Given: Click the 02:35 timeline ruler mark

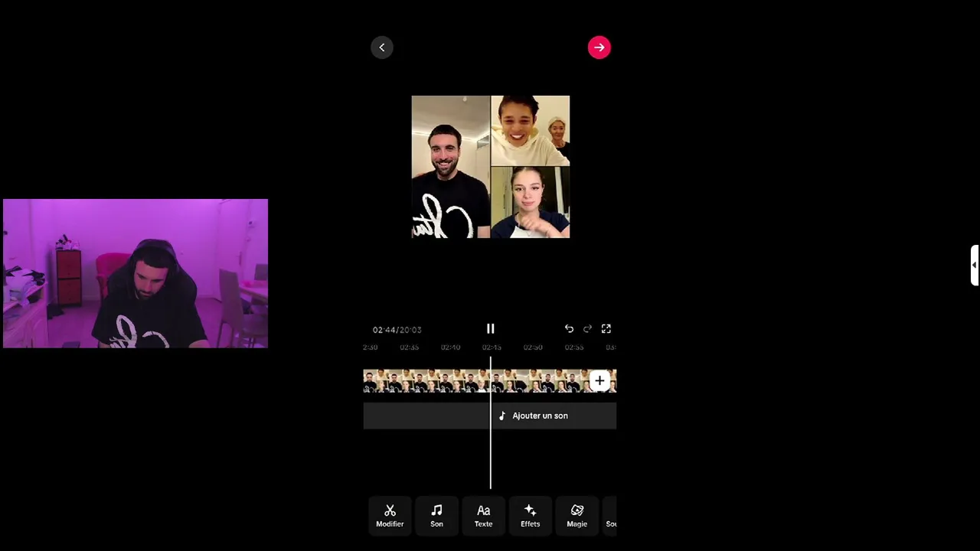Looking at the screenshot, I should point(409,347).
